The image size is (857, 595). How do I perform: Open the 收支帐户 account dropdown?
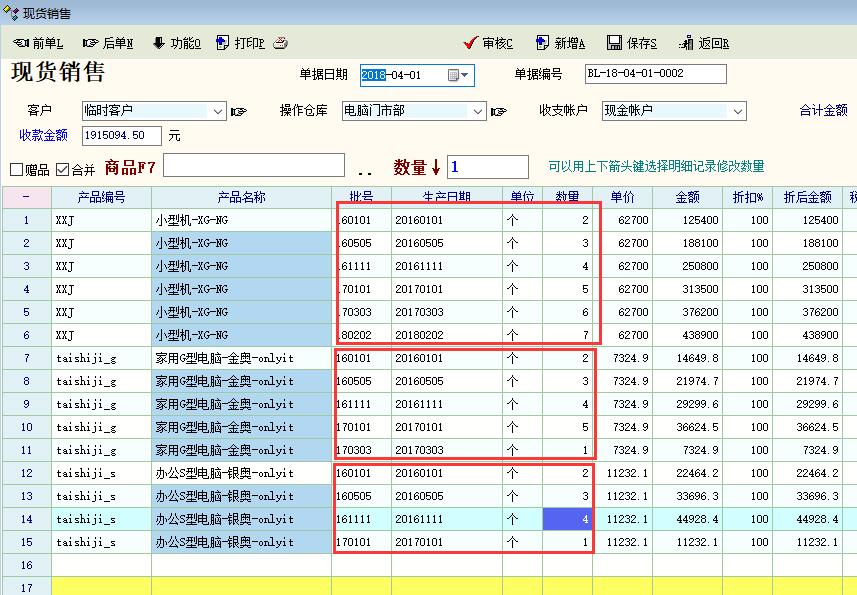[738, 111]
